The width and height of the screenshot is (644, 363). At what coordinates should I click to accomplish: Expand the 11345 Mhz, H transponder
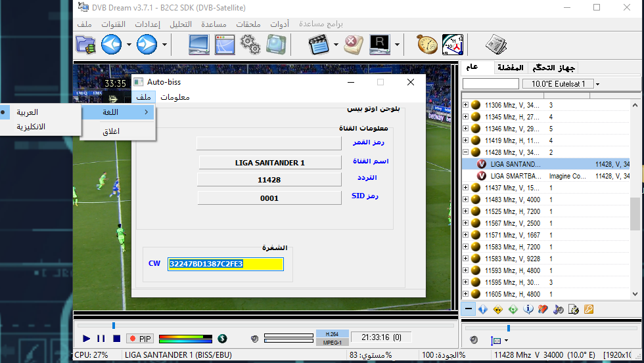coord(465,117)
